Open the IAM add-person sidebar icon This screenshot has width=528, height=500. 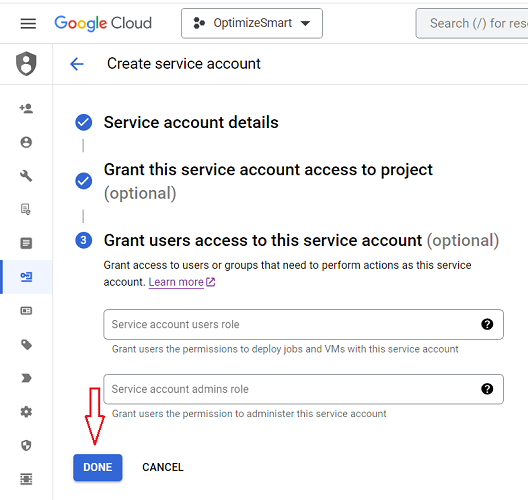point(26,108)
